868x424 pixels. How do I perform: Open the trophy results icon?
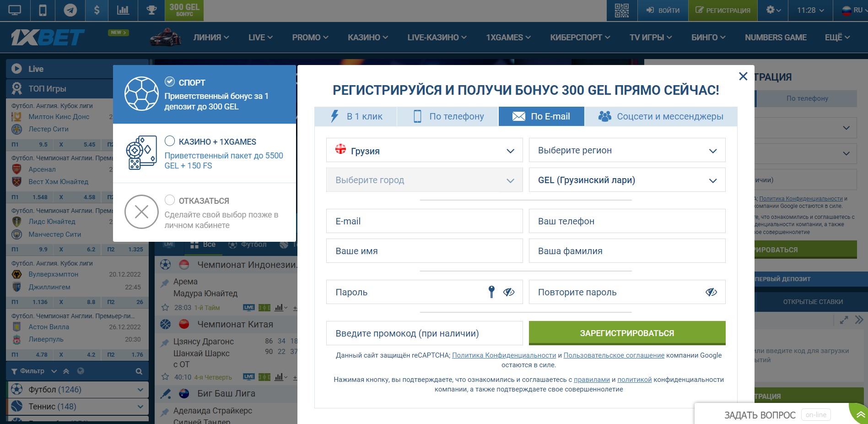(151, 10)
